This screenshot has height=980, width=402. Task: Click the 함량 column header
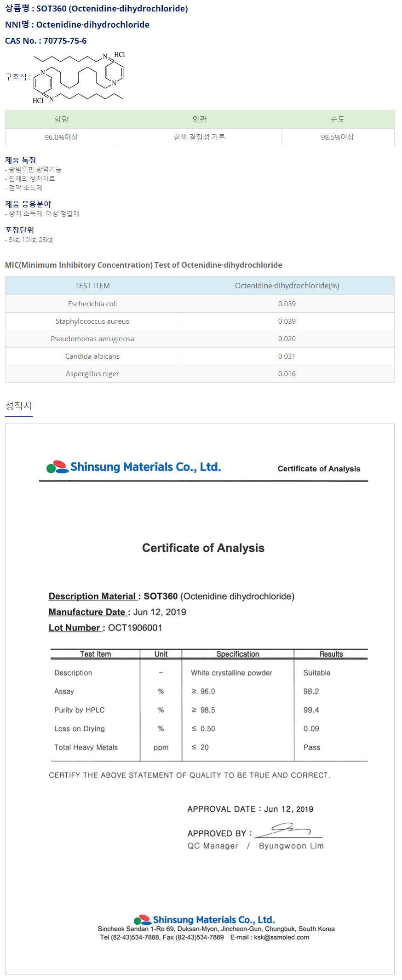[x=62, y=119]
